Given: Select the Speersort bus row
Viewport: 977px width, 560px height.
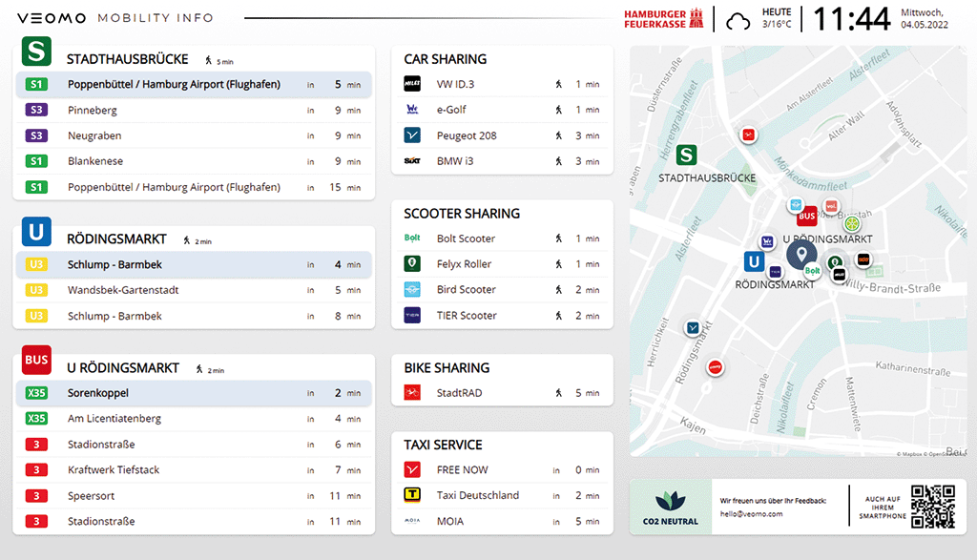Looking at the screenshot, I should pos(194,496).
